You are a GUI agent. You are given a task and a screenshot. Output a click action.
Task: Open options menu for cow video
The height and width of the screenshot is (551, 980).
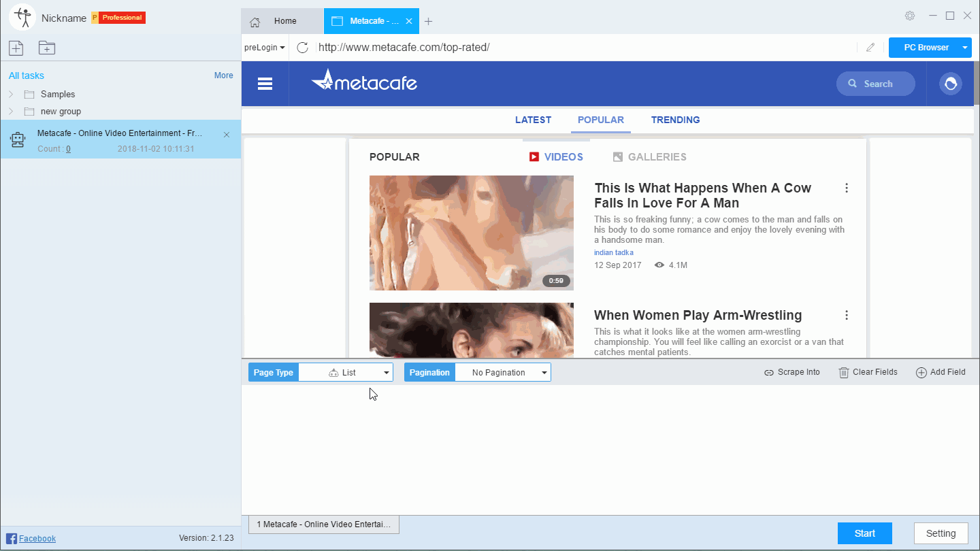point(847,188)
